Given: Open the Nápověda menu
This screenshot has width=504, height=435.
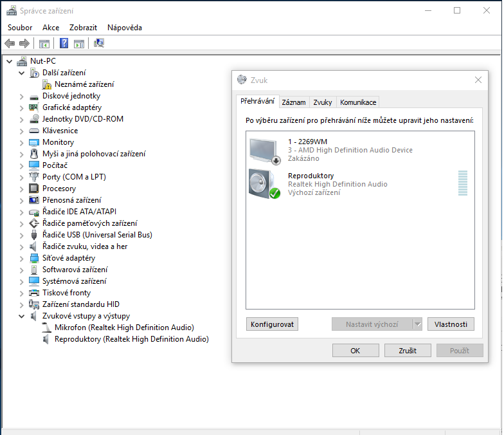Looking at the screenshot, I should click(x=125, y=28).
